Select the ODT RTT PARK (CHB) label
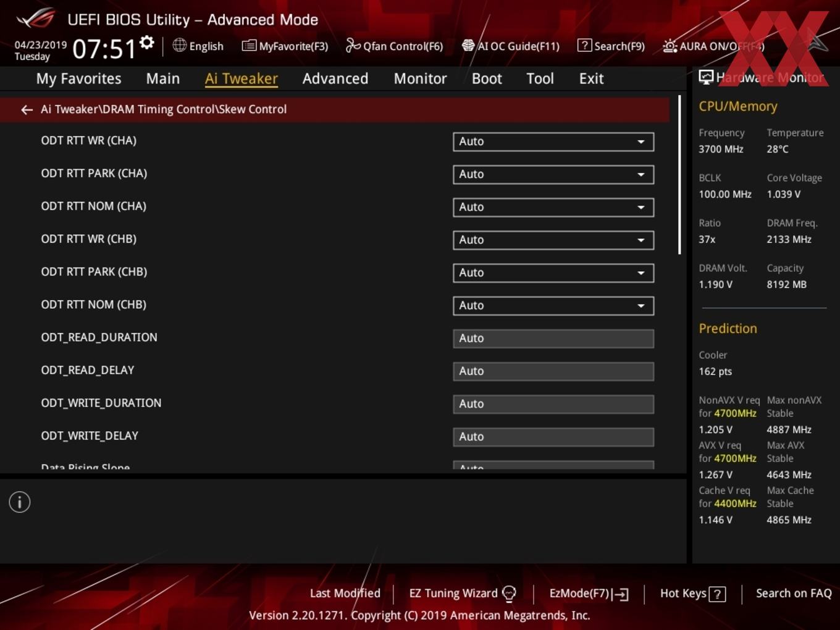Image resolution: width=840 pixels, height=630 pixels. [94, 272]
